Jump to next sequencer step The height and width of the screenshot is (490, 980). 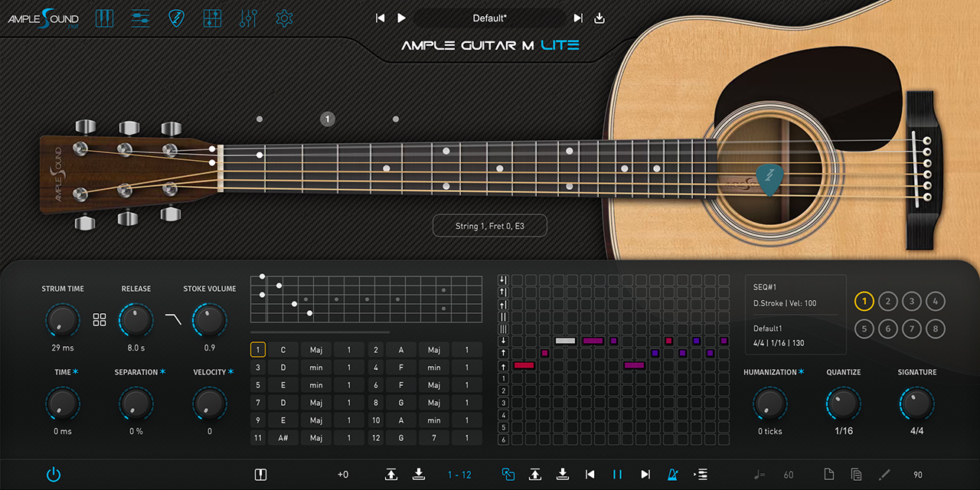click(x=645, y=475)
